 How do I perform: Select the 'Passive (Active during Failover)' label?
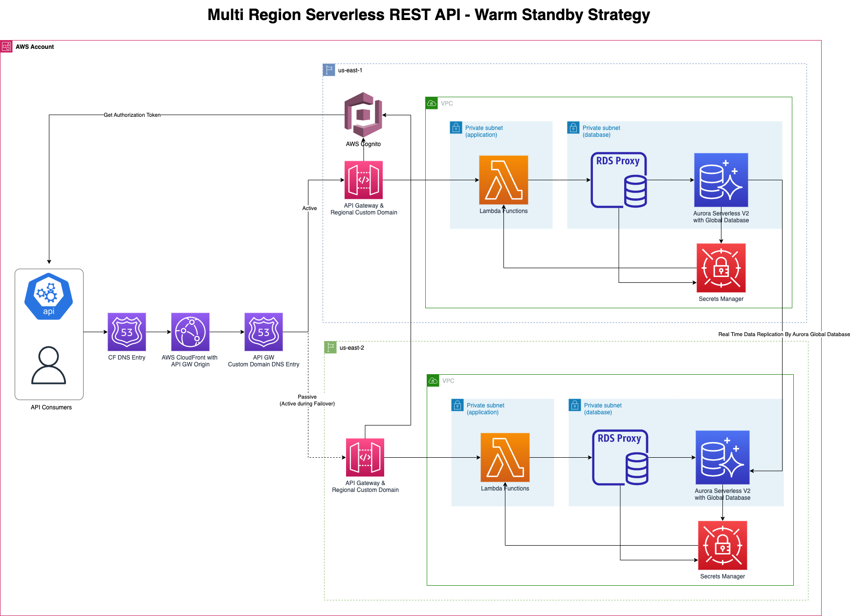pos(307,400)
